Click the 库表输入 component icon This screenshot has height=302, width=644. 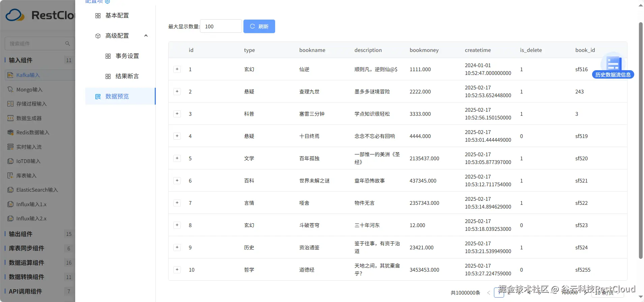[10, 175]
